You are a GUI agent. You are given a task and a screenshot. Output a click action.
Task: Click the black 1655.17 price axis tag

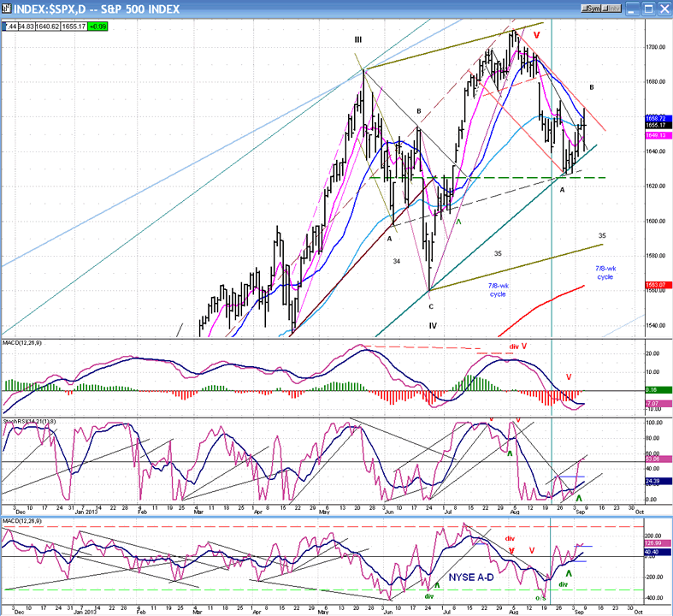pyautogui.click(x=658, y=125)
